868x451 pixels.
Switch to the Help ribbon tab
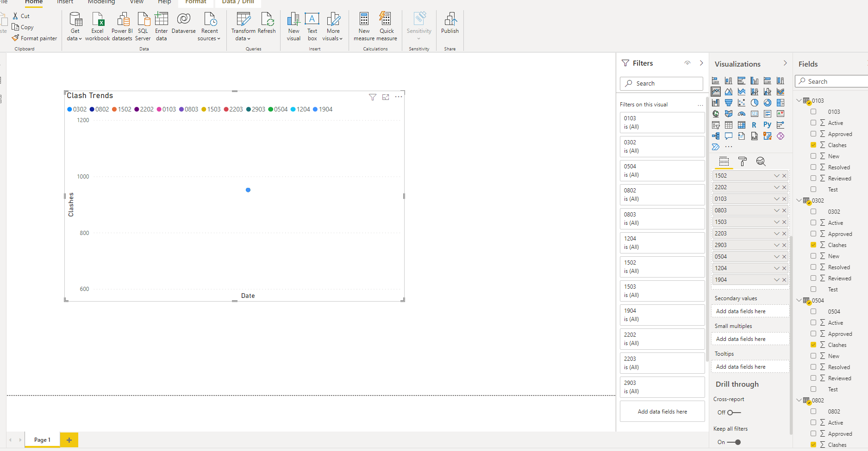point(164,2)
